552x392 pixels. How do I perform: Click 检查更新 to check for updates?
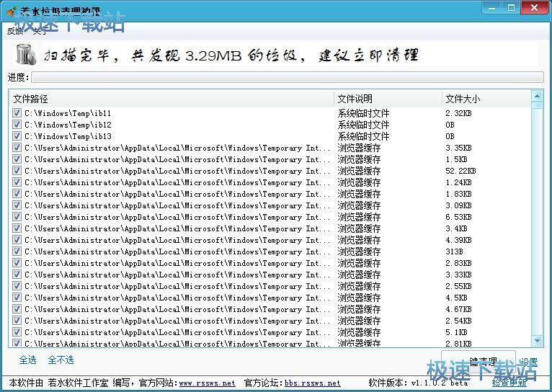(x=509, y=383)
